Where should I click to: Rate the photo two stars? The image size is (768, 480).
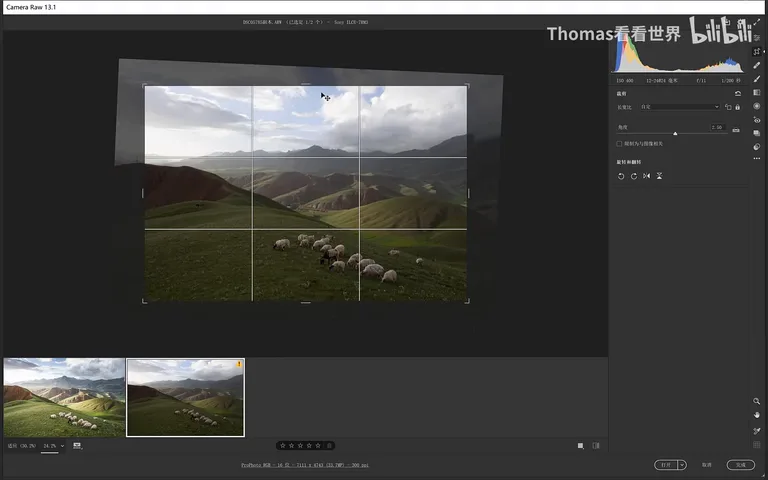291,446
